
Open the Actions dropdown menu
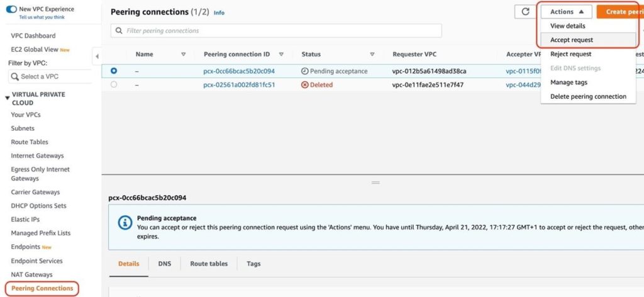(x=567, y=12)
